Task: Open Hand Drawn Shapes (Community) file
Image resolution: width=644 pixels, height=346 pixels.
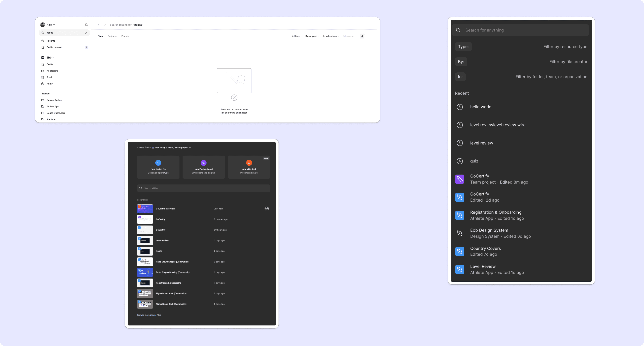Action: pyautogui.click(x=203, y=262)
